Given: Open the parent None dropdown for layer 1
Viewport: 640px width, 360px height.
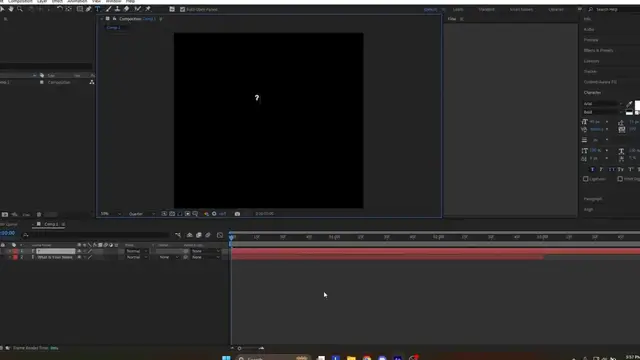Looking at the screenshot, I should click(205, 251).
